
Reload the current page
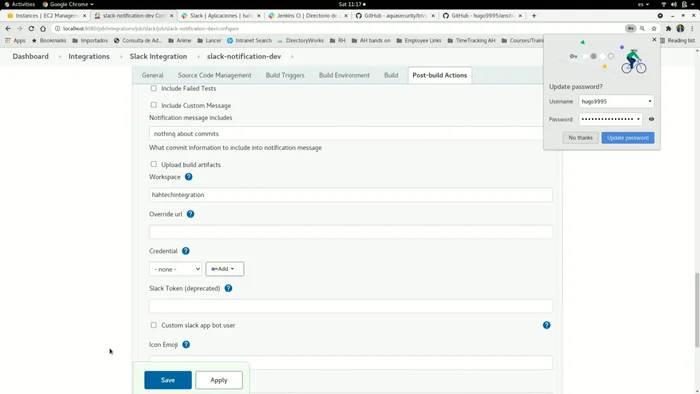tap(31, 29)
